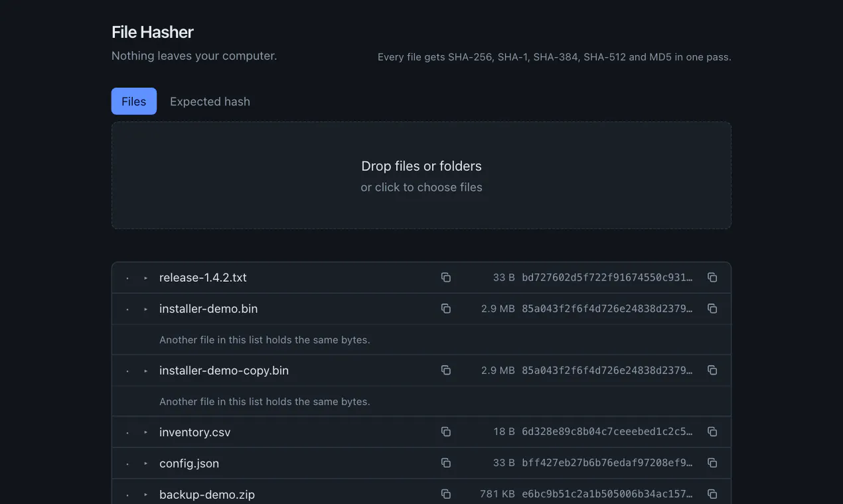Copy the hash of inventory.csv
843x504 pixels.
click(x=712, y=432)
